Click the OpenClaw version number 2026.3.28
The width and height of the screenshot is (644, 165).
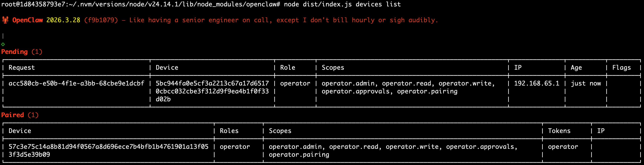pyautogui.click(x=63, y=20)
